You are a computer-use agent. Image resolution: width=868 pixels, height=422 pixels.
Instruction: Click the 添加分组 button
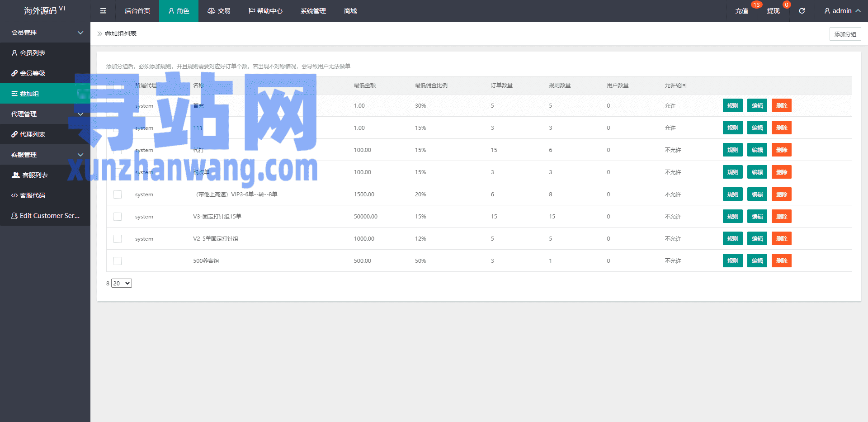coord(845,34)
